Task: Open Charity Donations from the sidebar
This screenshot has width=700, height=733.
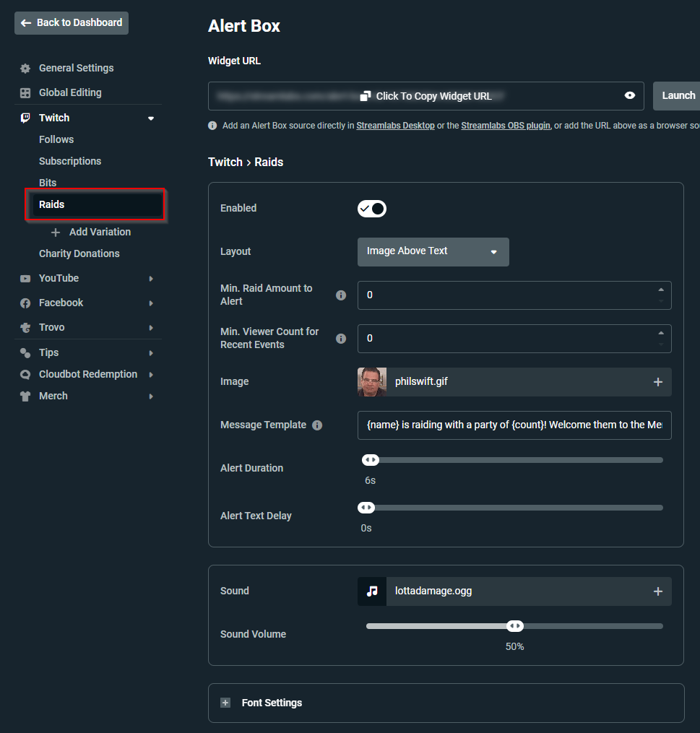Action: pos(79,253)
